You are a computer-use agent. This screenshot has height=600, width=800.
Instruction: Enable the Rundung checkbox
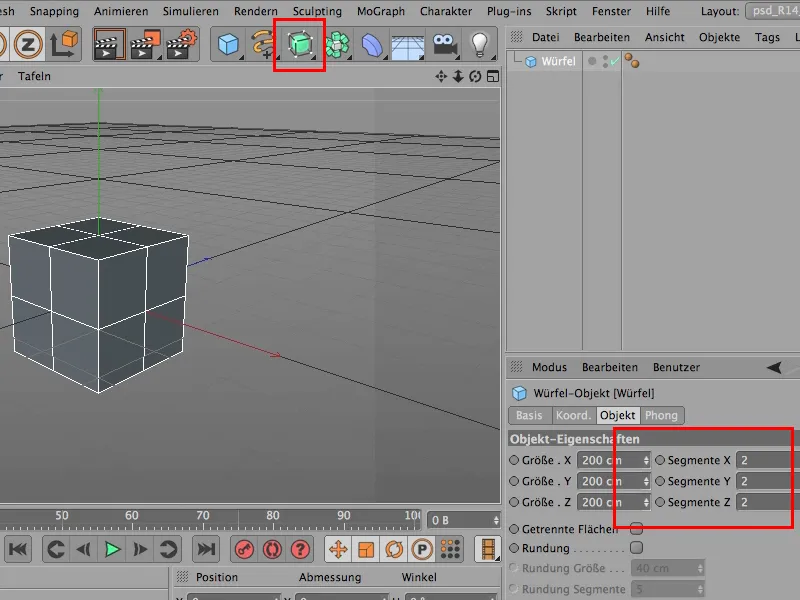pos(636,547)
